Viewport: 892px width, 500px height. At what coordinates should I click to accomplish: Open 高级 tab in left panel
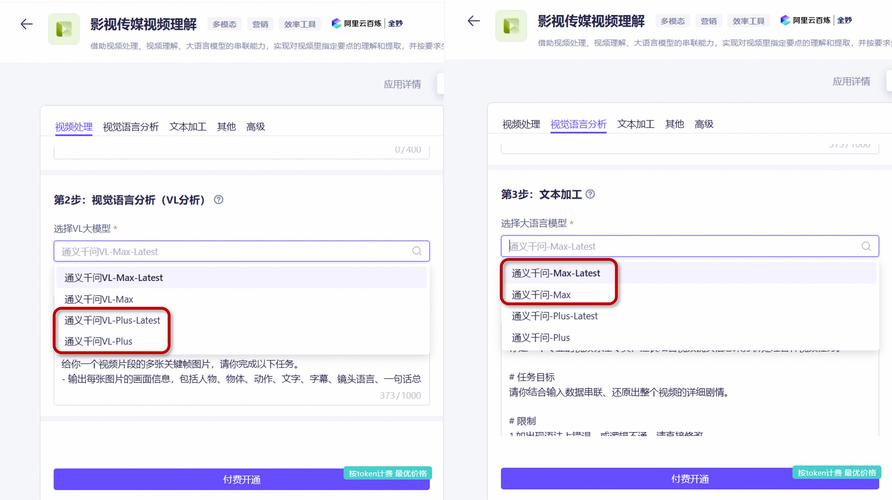pos(255,126)
